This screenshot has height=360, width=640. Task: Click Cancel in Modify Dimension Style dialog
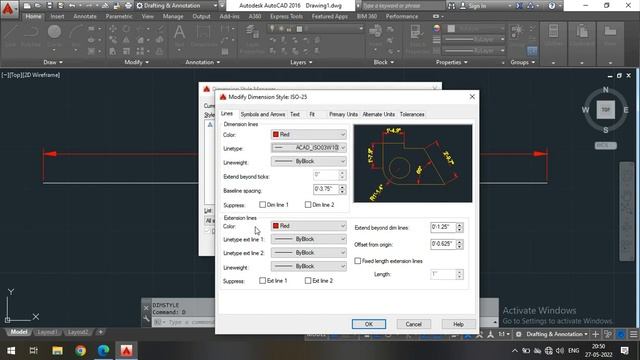(x=413, y=324)
